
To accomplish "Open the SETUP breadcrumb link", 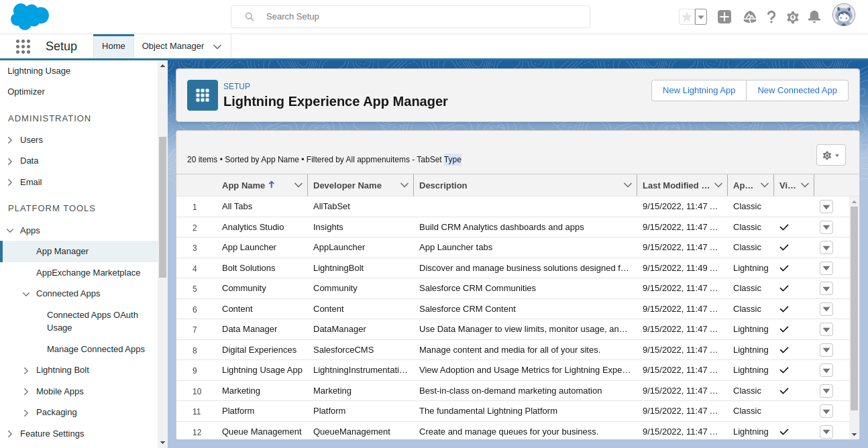I will [x=237, y=87].
